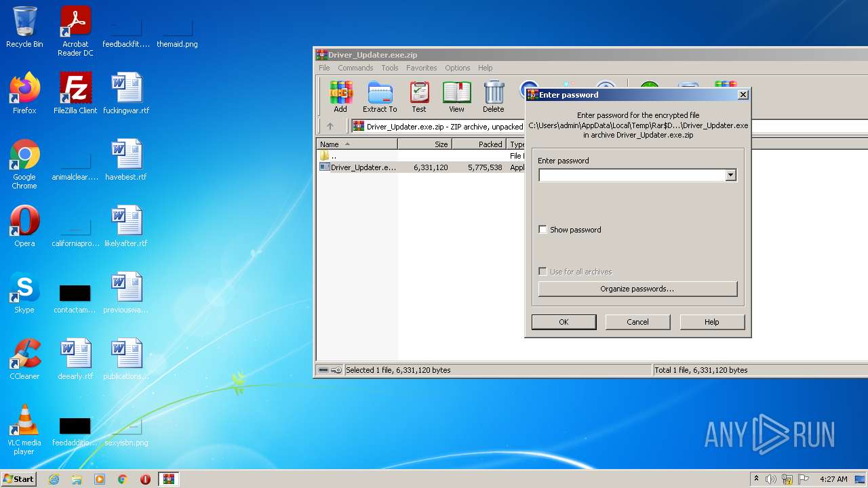Open the Help menu in WinRAR
The image size is (868, 488).
pos(485,68)
